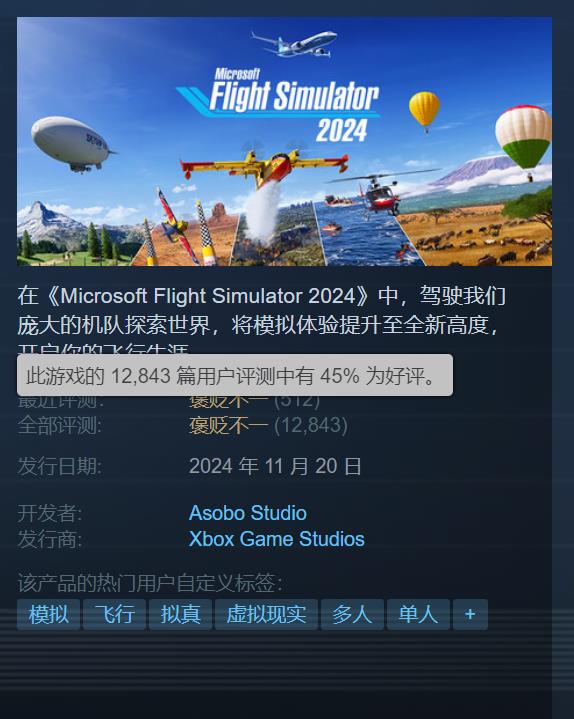This screenshot has width=574, height=719.
Task: Expand tags with the plus button
Action: 470,614
